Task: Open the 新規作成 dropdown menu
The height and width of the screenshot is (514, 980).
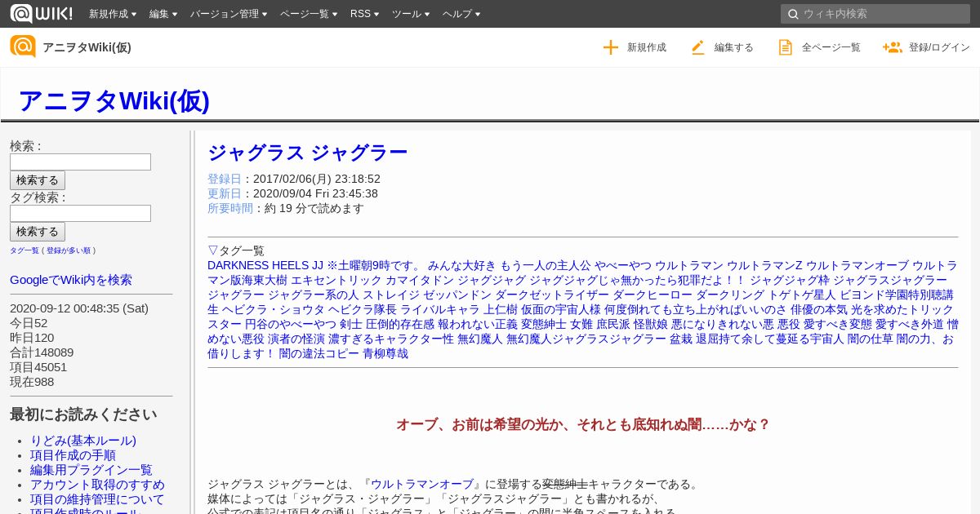Action: pos(113,14)
